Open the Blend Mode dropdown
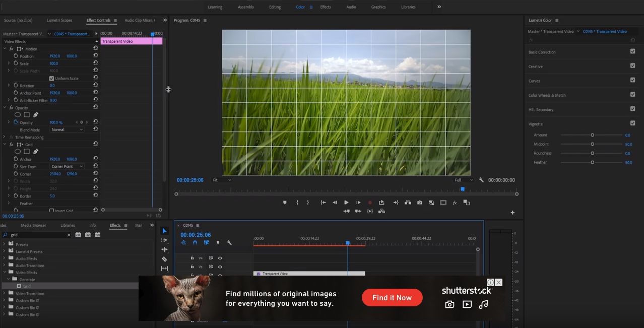The height and width of the screenshot is (328, 644). (x=67, y=130)
